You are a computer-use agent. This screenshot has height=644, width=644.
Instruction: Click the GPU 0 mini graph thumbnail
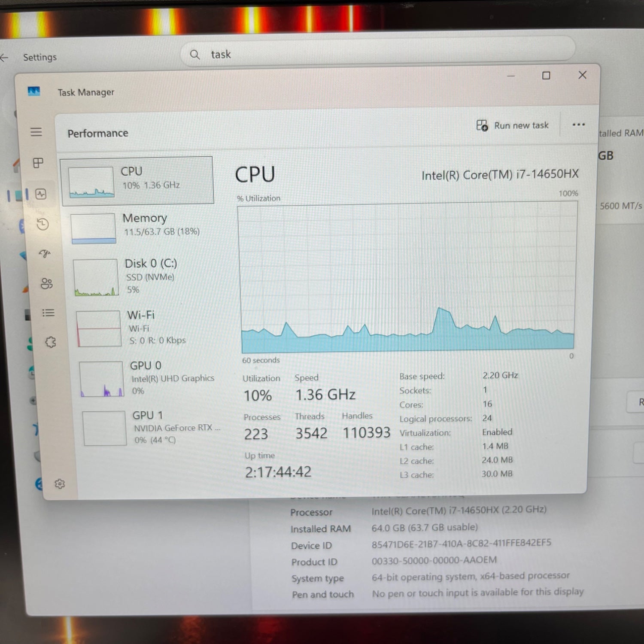[102, 379]
